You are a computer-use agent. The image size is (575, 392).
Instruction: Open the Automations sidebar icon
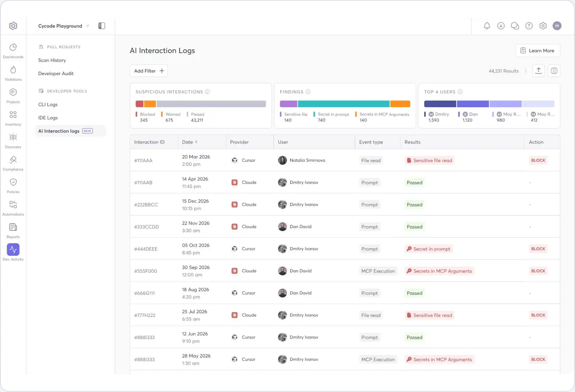13,205
